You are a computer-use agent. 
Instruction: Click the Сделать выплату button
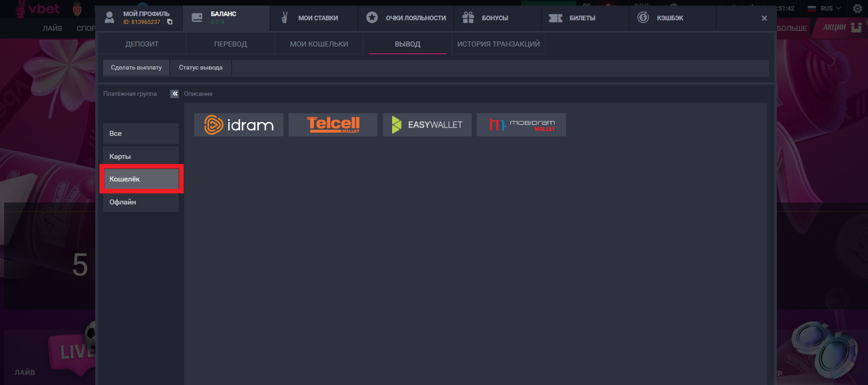coord(136,67)
